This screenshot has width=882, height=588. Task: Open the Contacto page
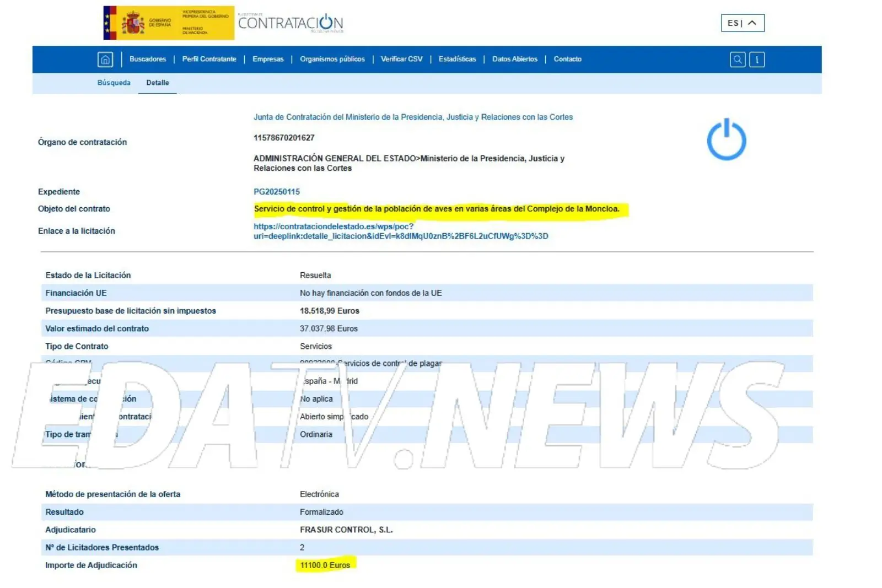[x=567, y=60]
